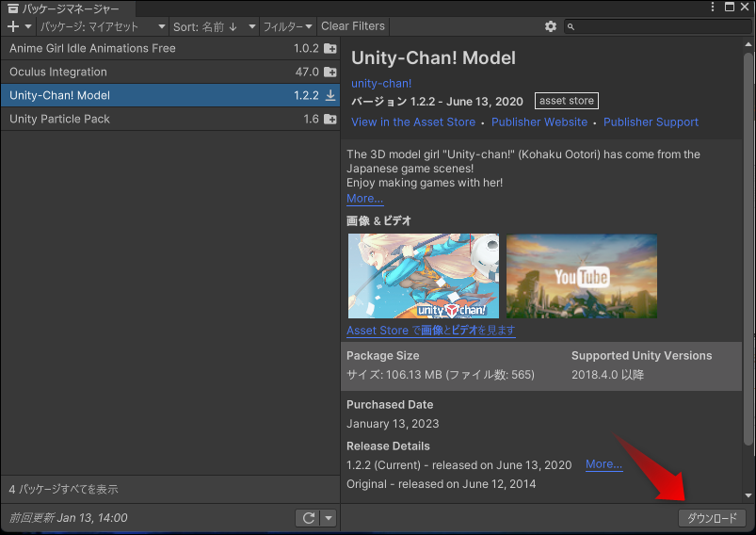The height and width of the screenshot is (535, 756).
Task: Click the January 13, 2023 purchased date
Action: point(393,424)
